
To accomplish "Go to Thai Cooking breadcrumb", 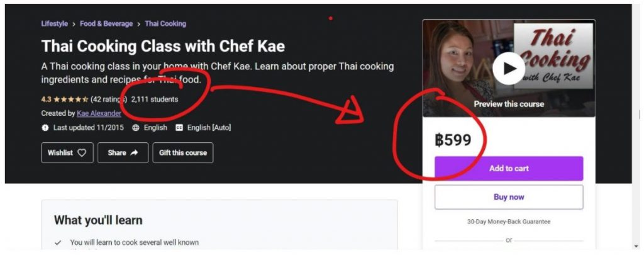I will (165, 23).
